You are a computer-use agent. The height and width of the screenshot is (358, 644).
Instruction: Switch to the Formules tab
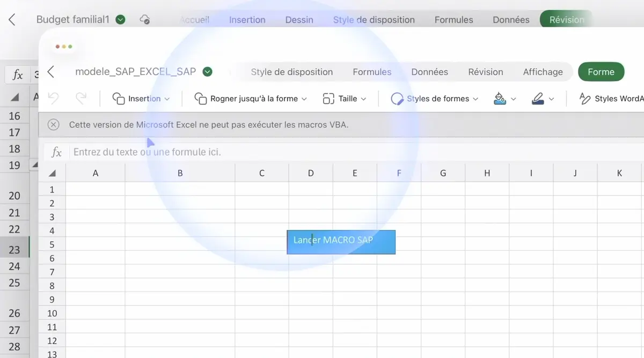point(372,72)
